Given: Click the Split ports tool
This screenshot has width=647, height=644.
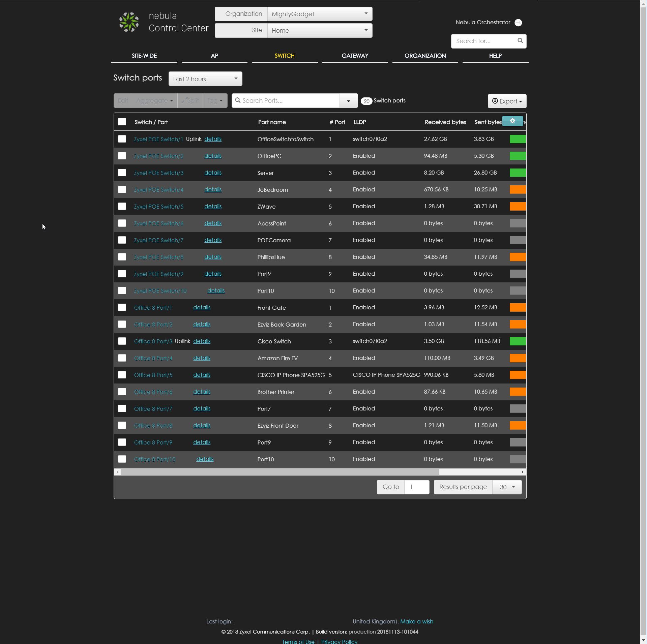Looking at the screenshot, I should [190, 101].
